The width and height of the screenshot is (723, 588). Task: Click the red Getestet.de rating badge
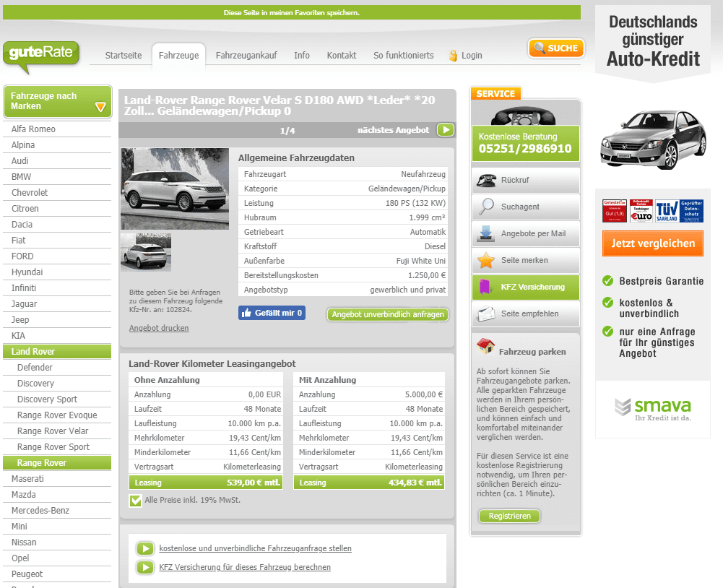point(615,211)
